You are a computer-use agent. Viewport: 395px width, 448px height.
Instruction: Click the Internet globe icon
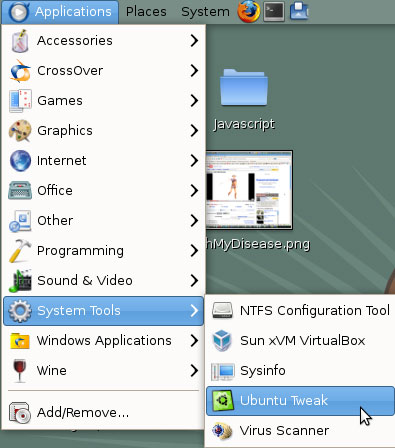coord(20,161)
